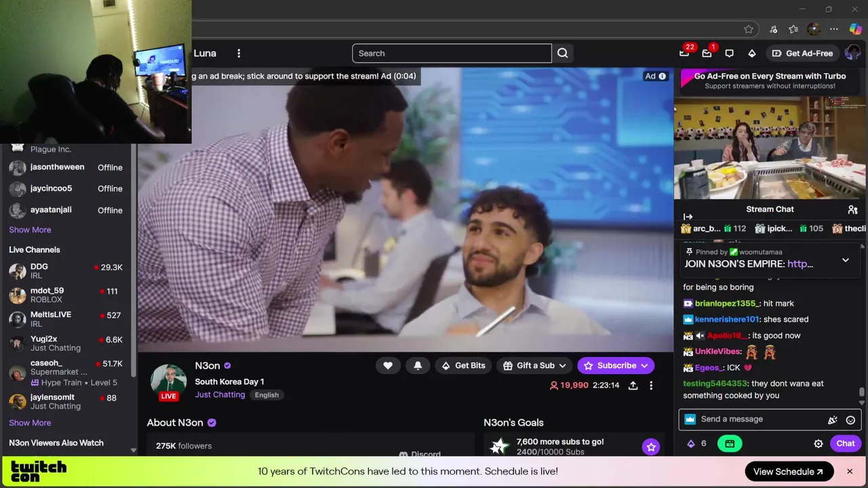This screenshot has width=868, height=488.
Task: Click the heart follow button
Action: (388, 365)
